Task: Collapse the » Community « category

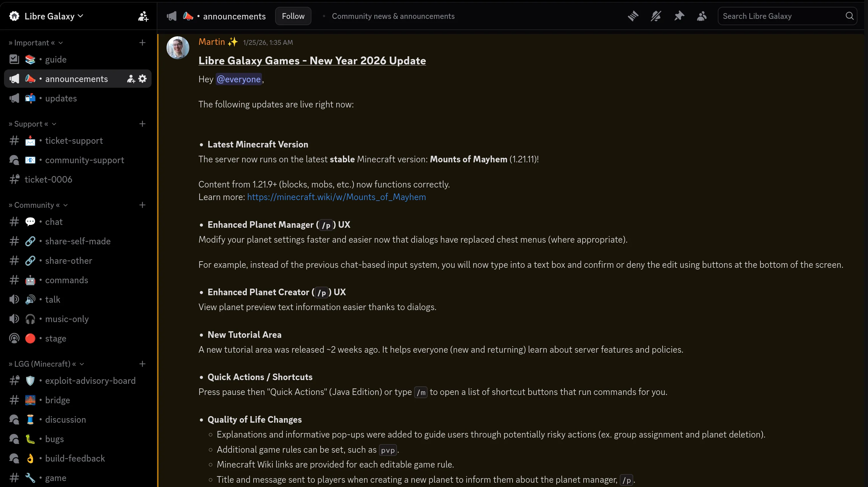Action: point(38,205)
